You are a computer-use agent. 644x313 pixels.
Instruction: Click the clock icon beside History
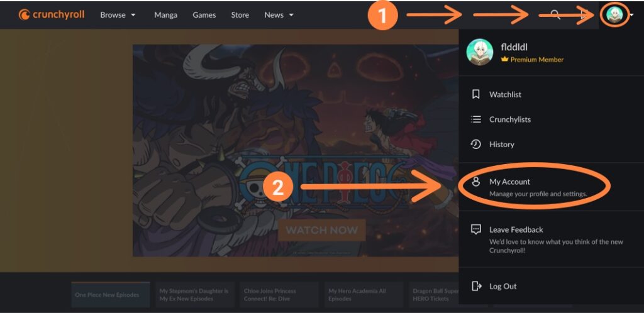pyautogui.click(x=475, y=145)
